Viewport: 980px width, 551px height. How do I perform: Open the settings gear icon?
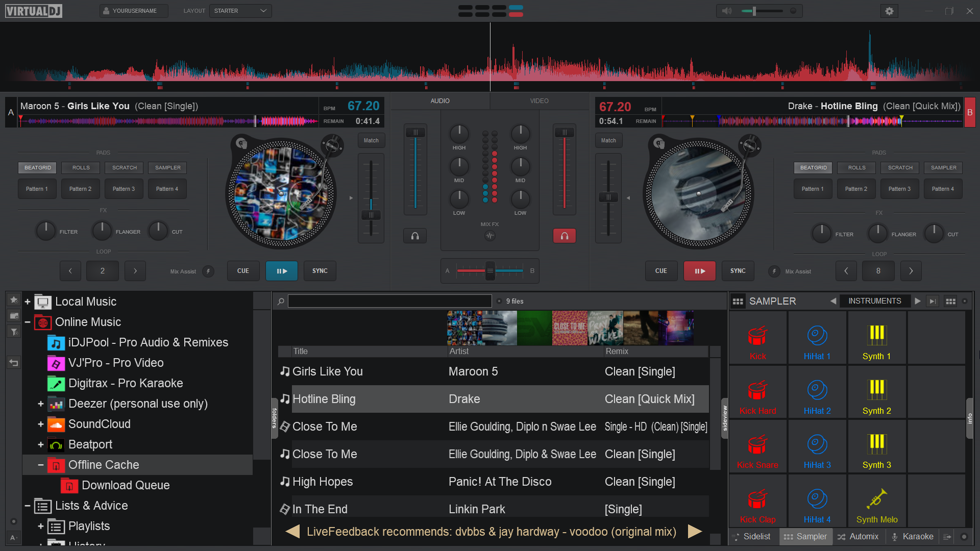tap(889, 11)
